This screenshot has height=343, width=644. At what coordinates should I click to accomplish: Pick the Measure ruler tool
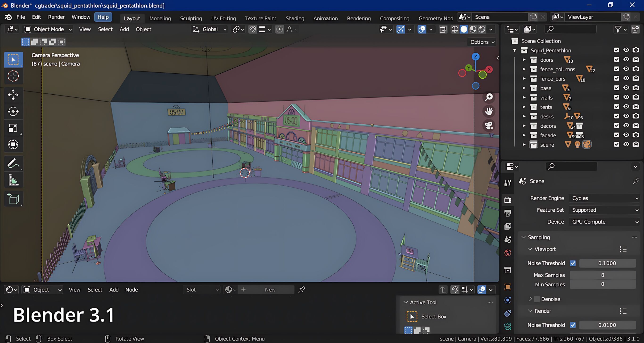(x=13, y=180)
